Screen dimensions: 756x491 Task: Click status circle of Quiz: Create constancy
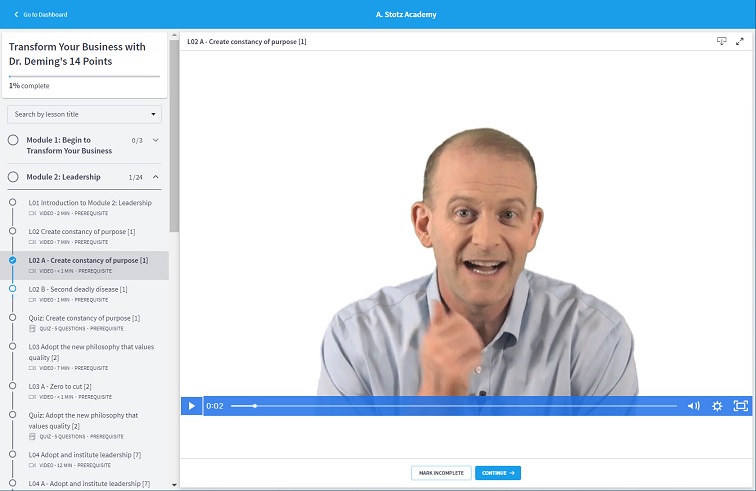[x=13, y=317]
